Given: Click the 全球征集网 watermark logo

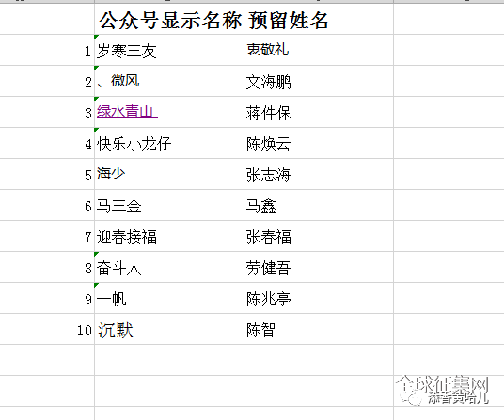Looking at the screenshot, I should tap(443, 390).
